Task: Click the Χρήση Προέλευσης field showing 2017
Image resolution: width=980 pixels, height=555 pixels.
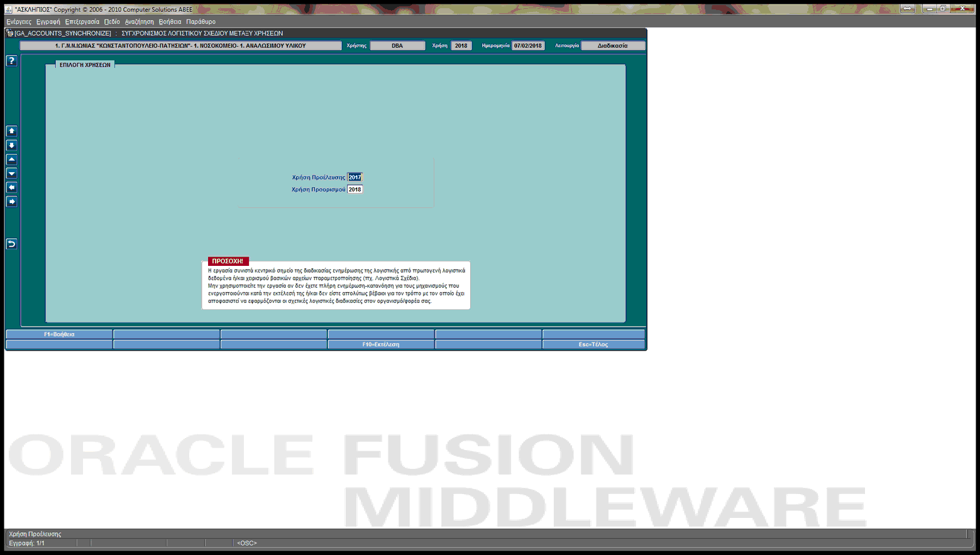Action: coord(355,177)
